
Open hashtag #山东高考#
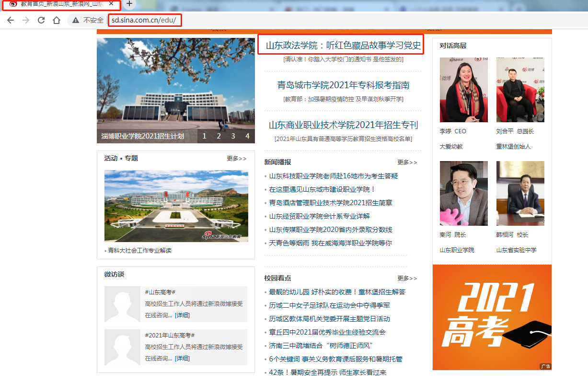(160, 292)
